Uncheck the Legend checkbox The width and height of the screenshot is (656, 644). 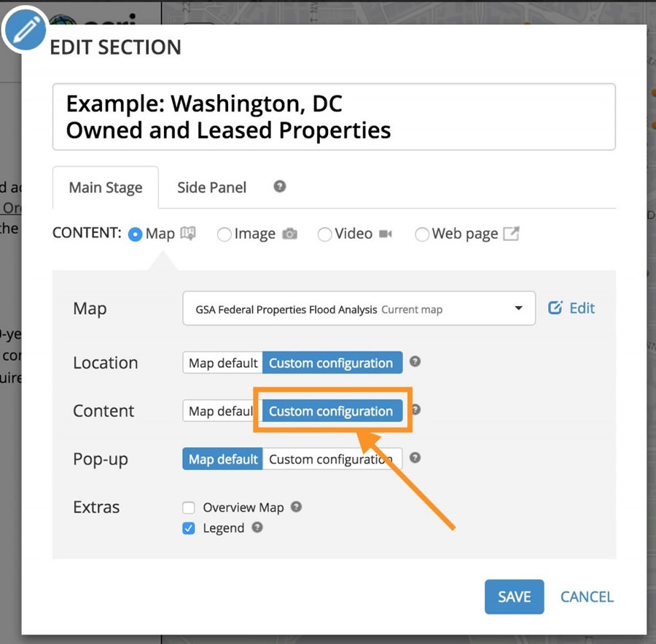click(189, 528)
